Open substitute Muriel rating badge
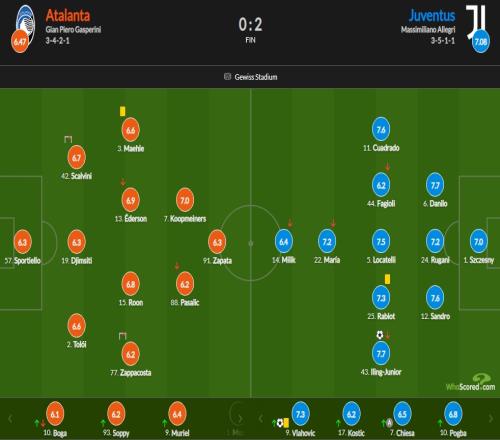The height and width of the screenshot is (440, 500). click(x=177, y=414)
